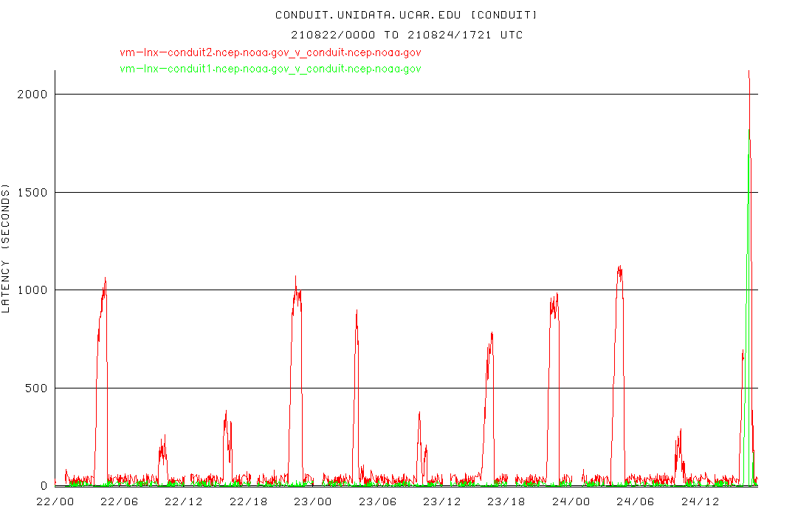This screenshot has height=517, width=812.
Task: Select the 24/00 x-axis time label
Action: coord(571,501)
